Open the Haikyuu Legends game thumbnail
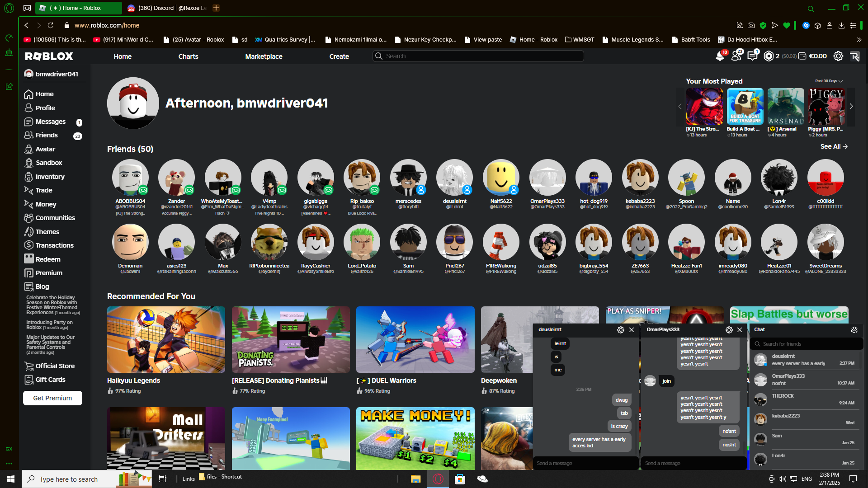868x488 pixels. point(166,339)
